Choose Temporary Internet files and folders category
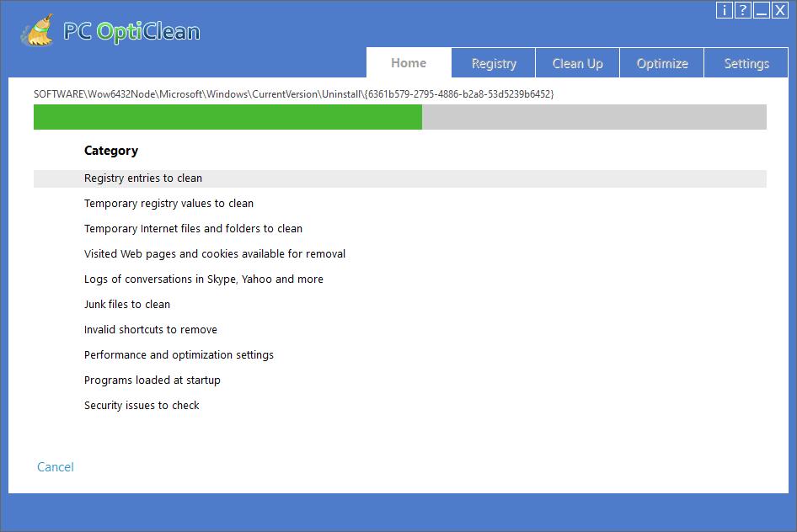The width and height of the screenshot is (797, 532). pyautogui.click(x=193, y=229)
